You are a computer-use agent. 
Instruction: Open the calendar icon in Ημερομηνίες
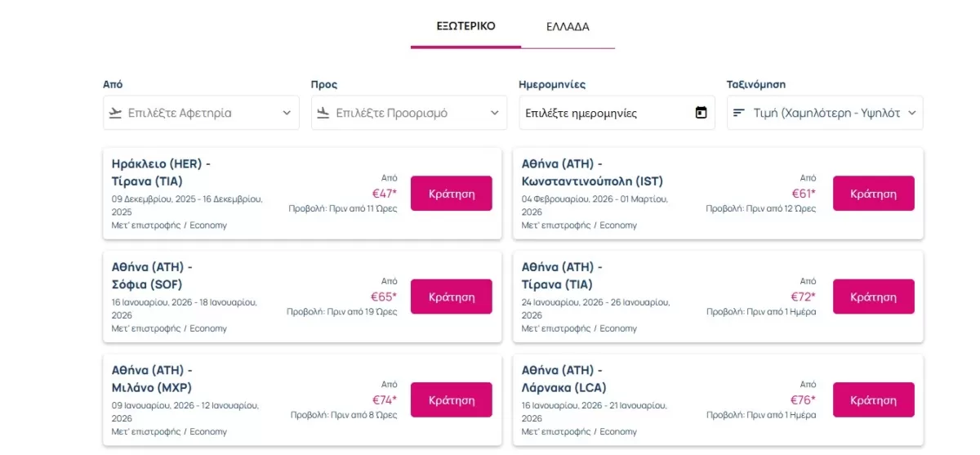tap(701, 113)
